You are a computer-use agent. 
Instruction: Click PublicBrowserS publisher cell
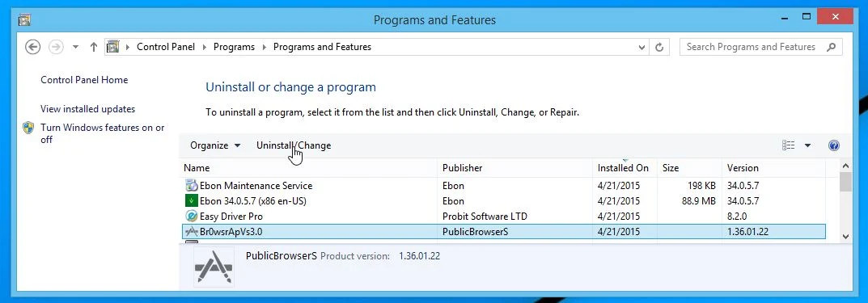pos(475,232)
